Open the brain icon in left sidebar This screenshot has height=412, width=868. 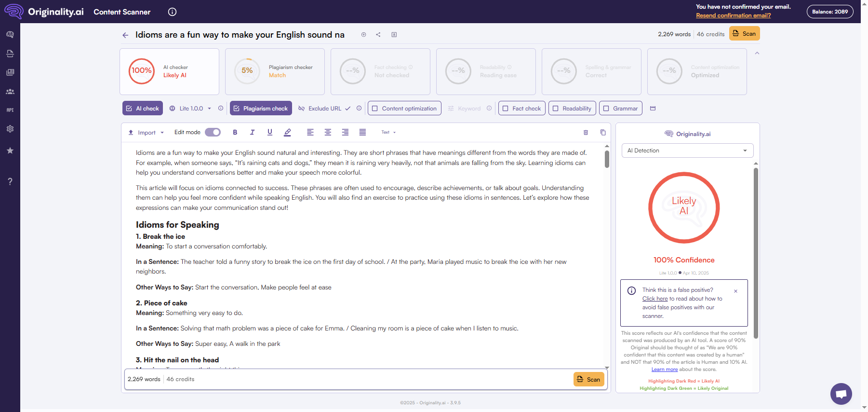tap(10, 35)
